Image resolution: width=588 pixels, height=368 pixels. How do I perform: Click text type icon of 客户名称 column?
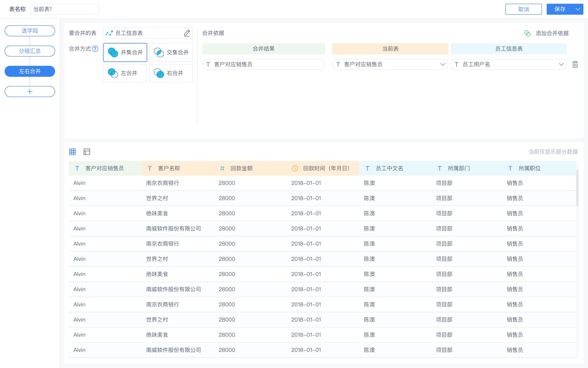pos(149,168)
